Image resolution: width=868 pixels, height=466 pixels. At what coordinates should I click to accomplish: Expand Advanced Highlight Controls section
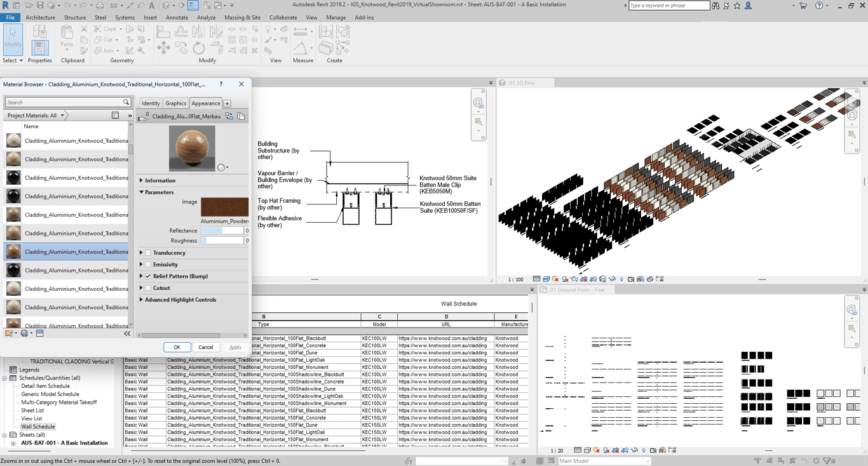[142, 300]
